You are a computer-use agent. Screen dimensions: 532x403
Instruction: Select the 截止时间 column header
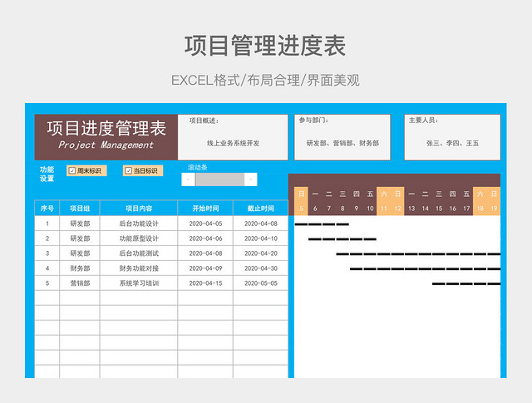[x=260, y=209]
